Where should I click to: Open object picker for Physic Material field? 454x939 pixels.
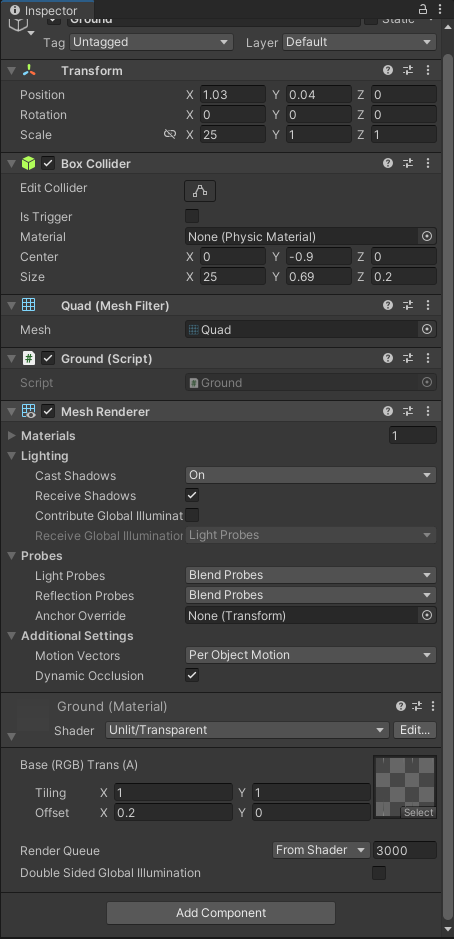[427, 237]
